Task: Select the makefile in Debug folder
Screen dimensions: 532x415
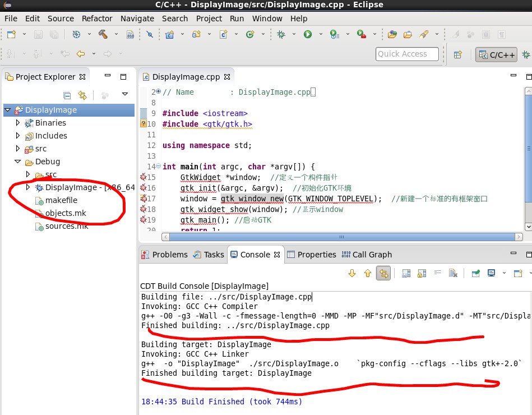Action: tap(61, 200)
